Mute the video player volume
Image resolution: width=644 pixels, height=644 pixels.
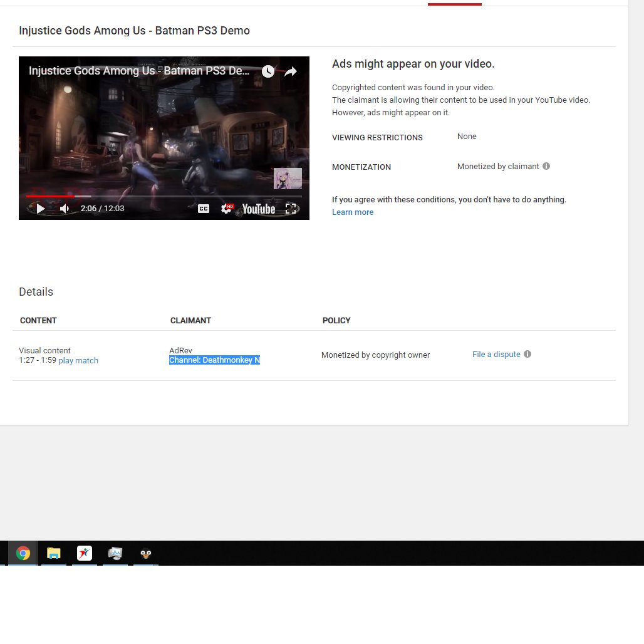[65, 209]
